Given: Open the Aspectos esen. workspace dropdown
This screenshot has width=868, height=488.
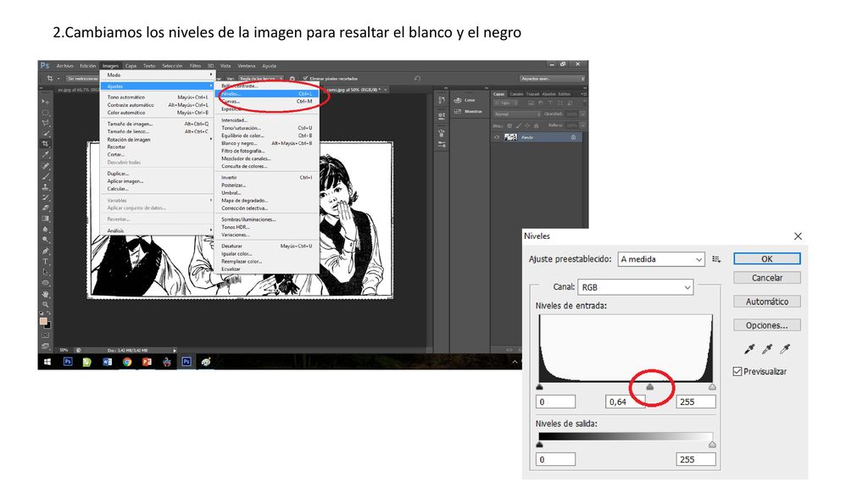Looking at the screenshot, I should point(552,79).
